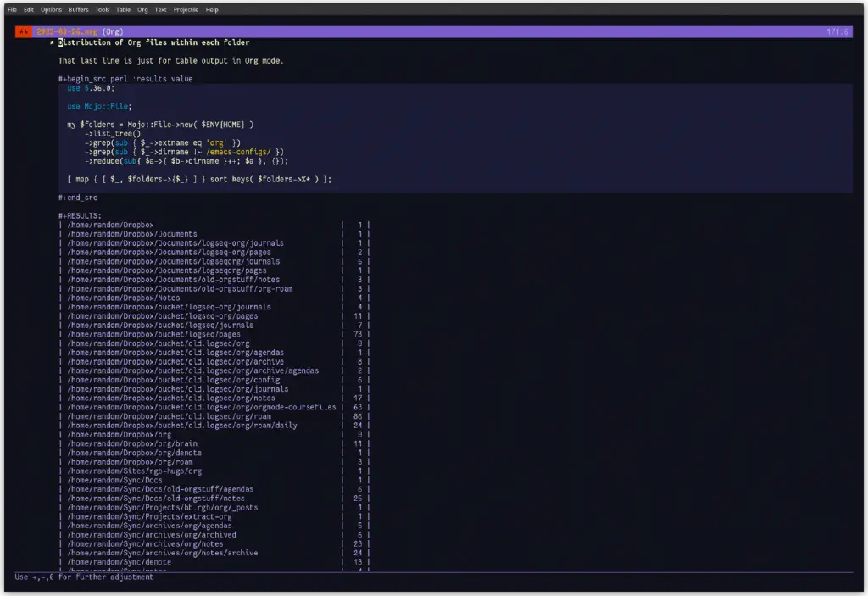Click the count value 63

(x=358, y=407)
